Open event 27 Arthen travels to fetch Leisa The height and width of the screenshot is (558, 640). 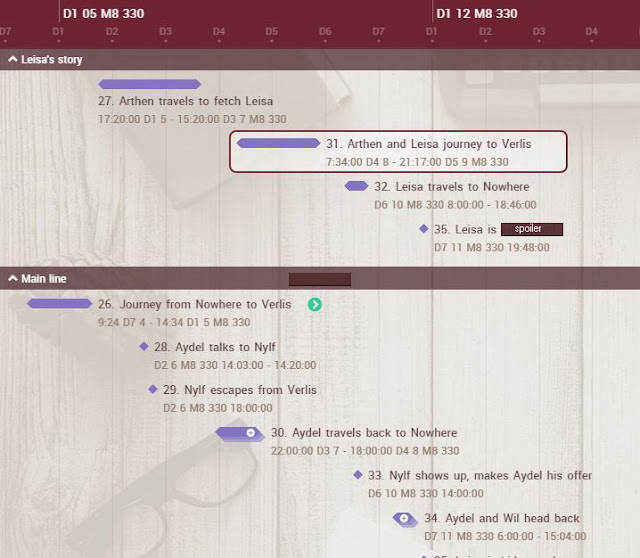pyautogui.click(x=185, y=101)
